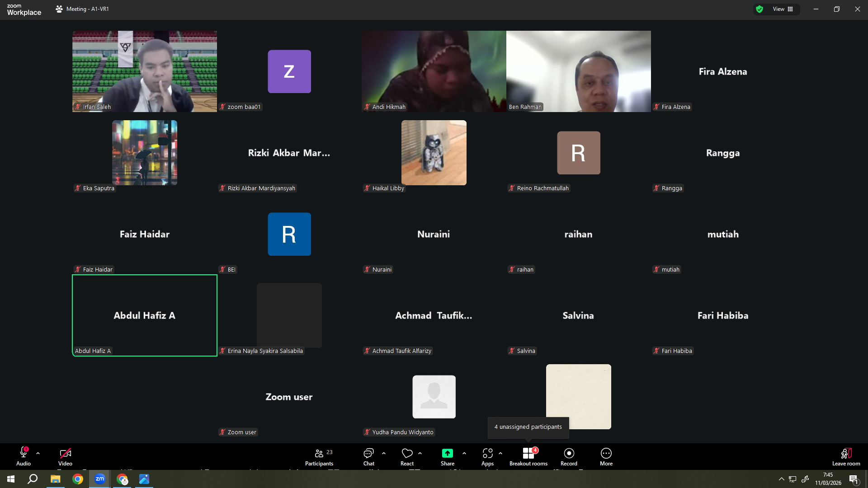Expand chat options arrow
This screenshot has width=868, height=488.
pyautogui.click(x=384, y=453)
